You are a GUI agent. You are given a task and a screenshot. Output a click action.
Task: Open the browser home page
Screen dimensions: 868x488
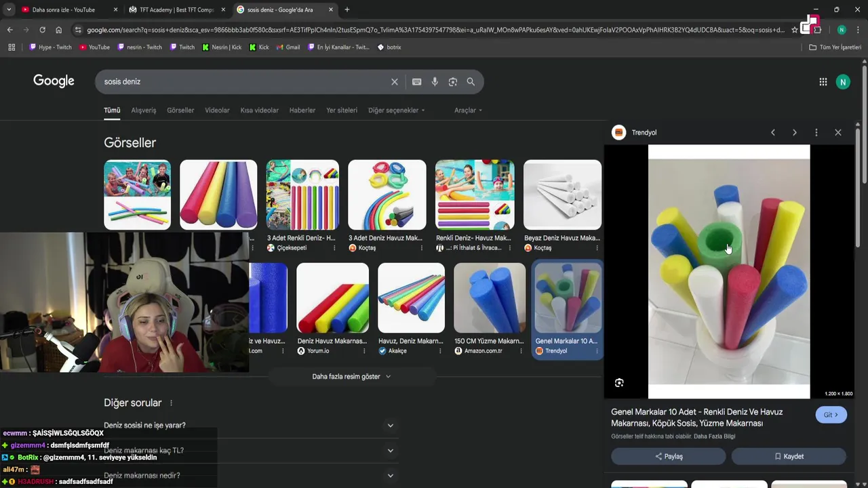click(58, 30)
